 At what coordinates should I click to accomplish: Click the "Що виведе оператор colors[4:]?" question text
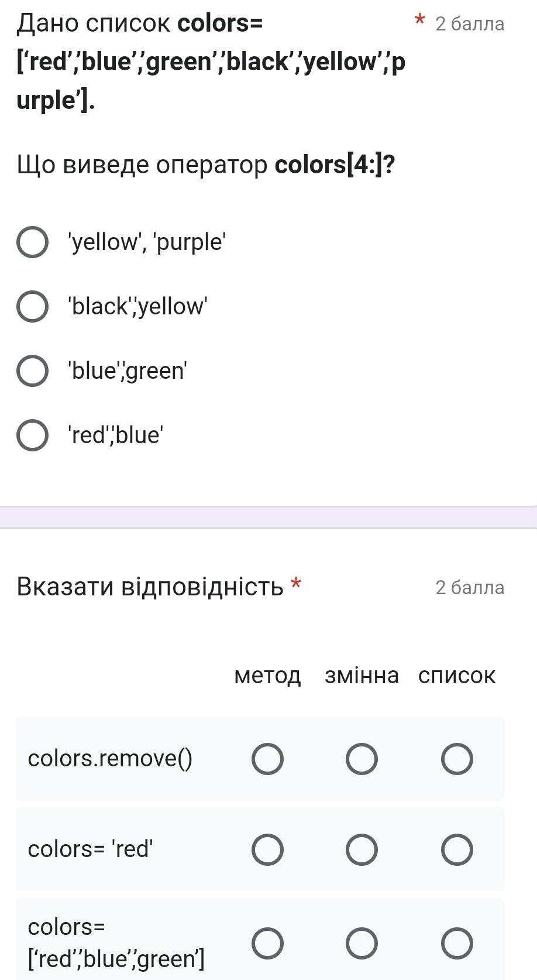(x=206, y=165)
